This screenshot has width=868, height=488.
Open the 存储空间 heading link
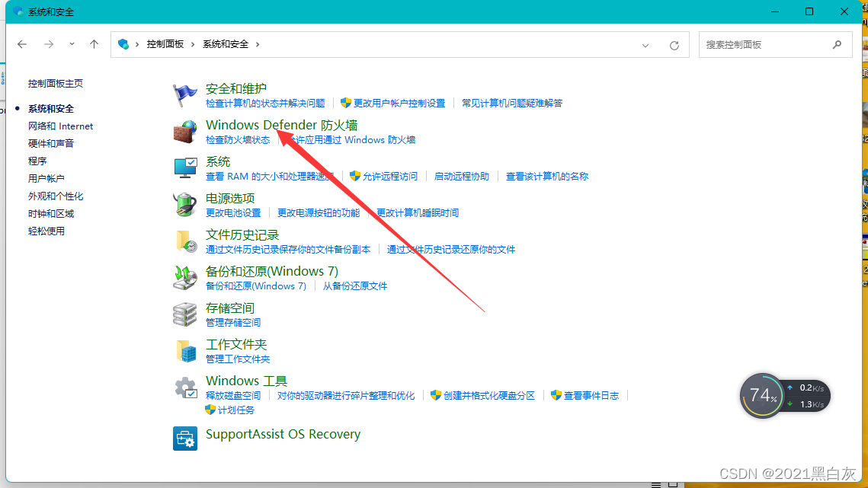tap(229, 308)
